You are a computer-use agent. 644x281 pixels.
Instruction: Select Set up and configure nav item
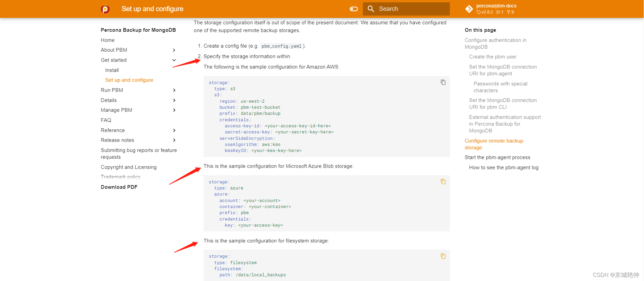pos(129,80)
